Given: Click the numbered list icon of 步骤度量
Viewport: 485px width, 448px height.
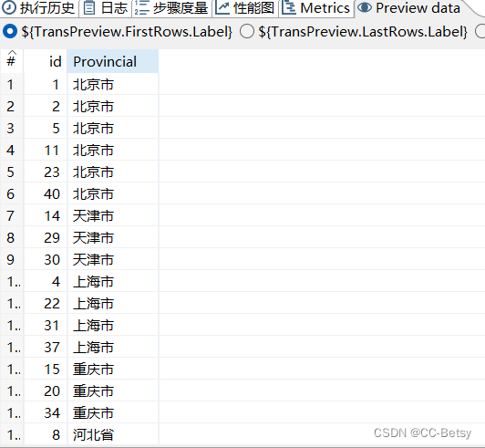Looking at the screenshot, I should 142,7.
